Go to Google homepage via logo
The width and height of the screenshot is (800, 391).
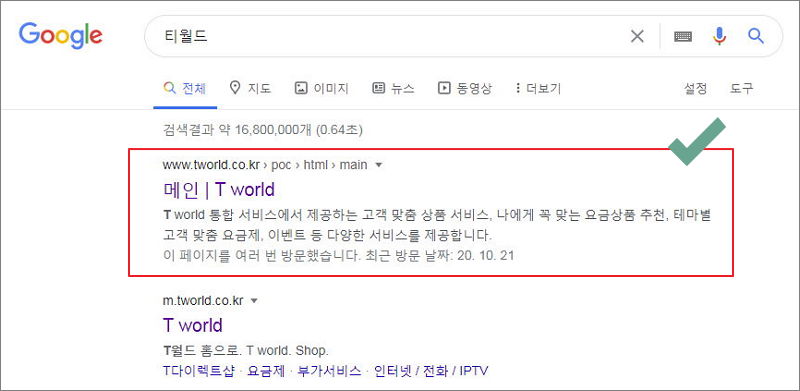(x=61, y=35)
